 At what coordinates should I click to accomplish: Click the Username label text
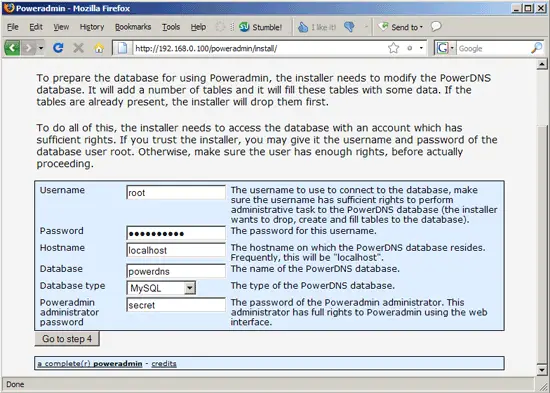(62, 190)
